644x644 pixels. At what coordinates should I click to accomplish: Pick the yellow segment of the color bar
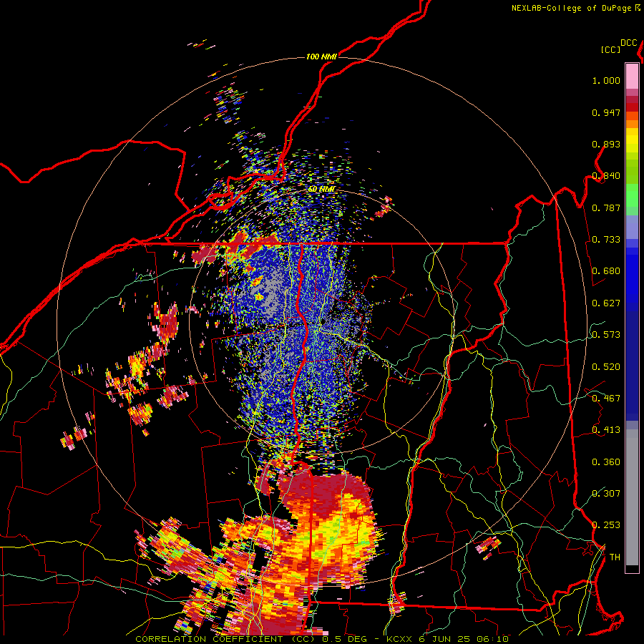(x=632, y=140)
